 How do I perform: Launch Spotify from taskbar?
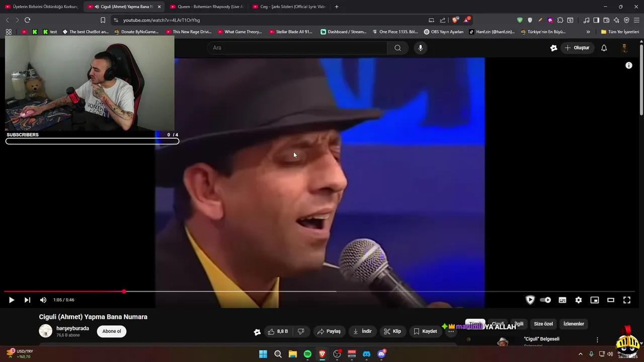point(307,354)
